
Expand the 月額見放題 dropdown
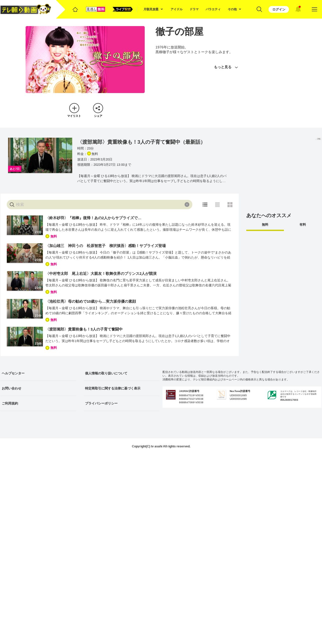pos(153,9)
